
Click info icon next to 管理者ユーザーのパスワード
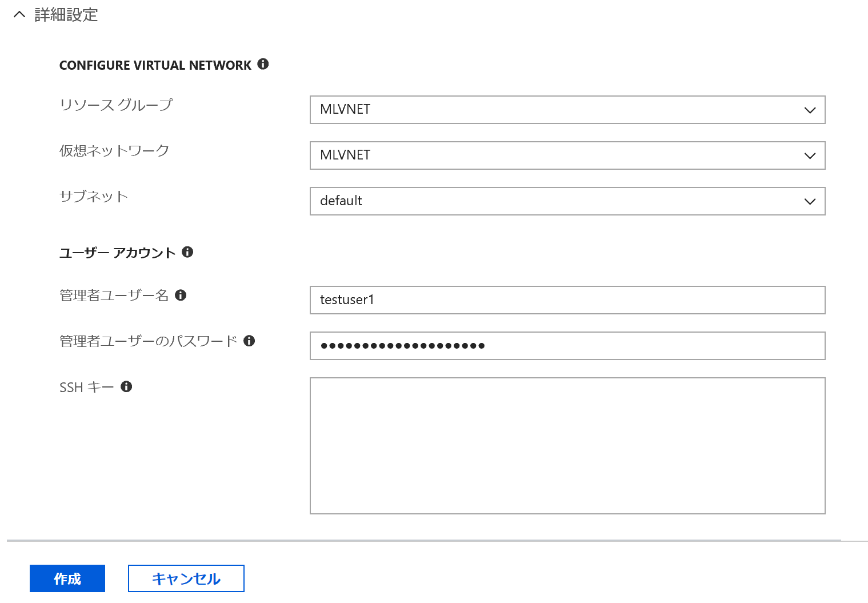point(249,341)
